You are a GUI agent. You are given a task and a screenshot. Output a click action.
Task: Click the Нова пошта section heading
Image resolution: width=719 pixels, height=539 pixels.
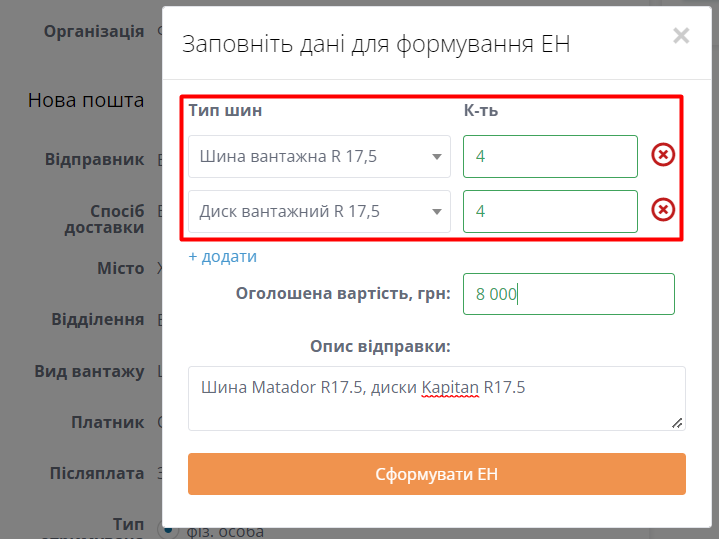point(86,100)
